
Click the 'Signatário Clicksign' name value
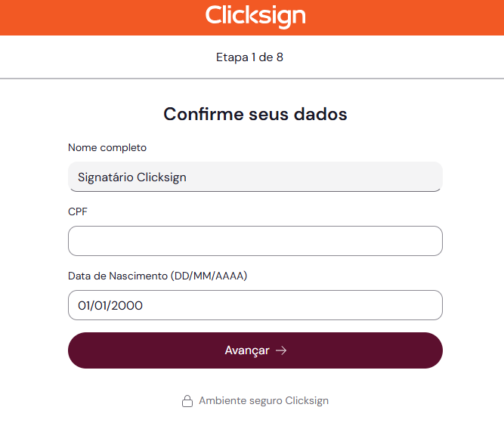[x=132, y=177]
